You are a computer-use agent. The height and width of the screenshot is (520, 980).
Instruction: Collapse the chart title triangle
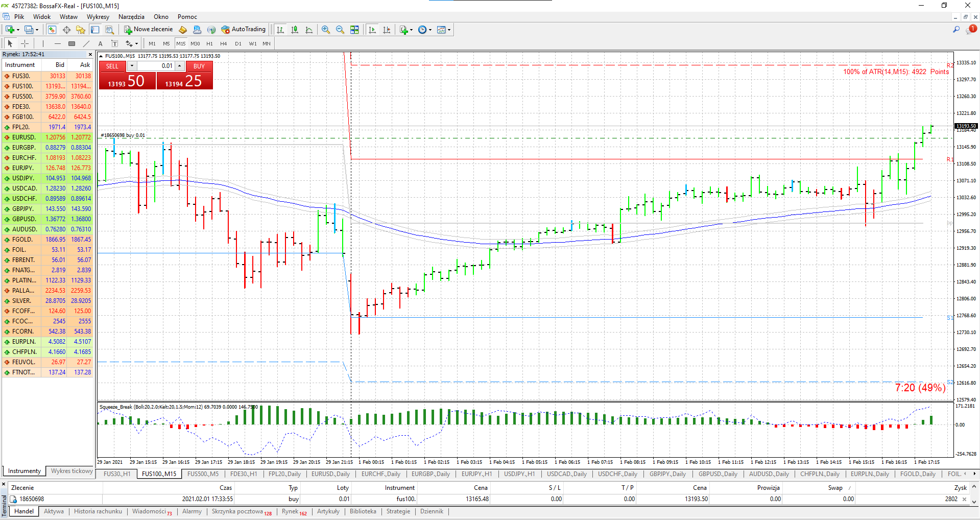[x=101, y=56]
